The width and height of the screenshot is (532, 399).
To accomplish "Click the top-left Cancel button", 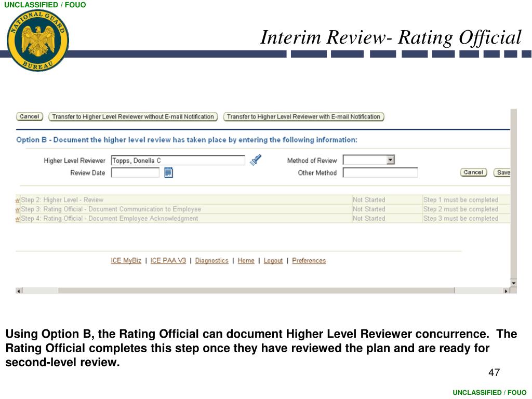I will (x=30, y=116).
